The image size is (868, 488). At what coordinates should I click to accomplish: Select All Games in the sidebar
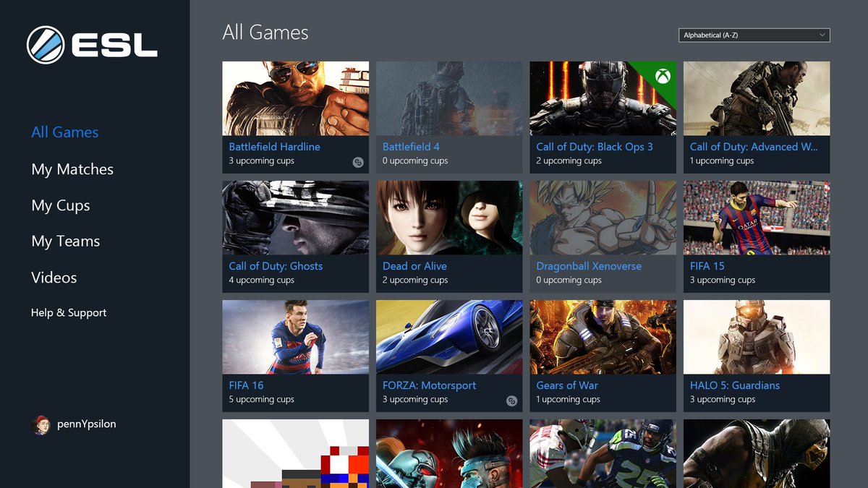pyautogui.click(x=64, y=132)
